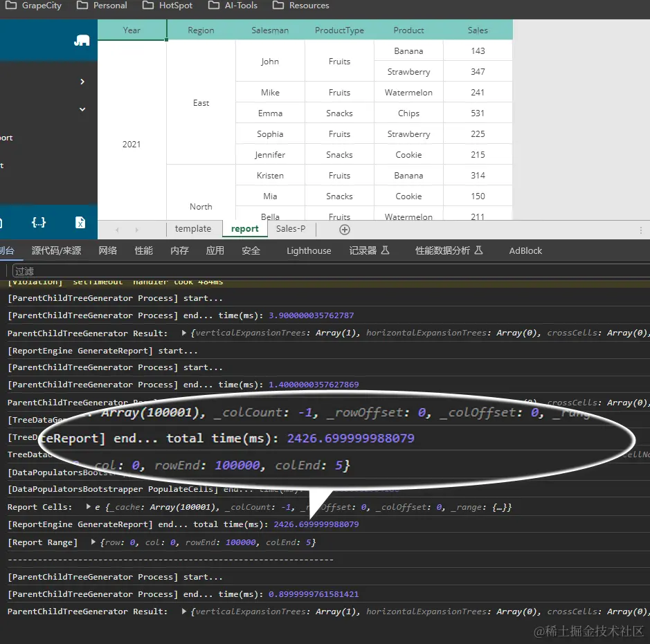Open the 网络 DevTools tab
The height and width of the screenshot is (644, 650).
(x=108, y=250)
